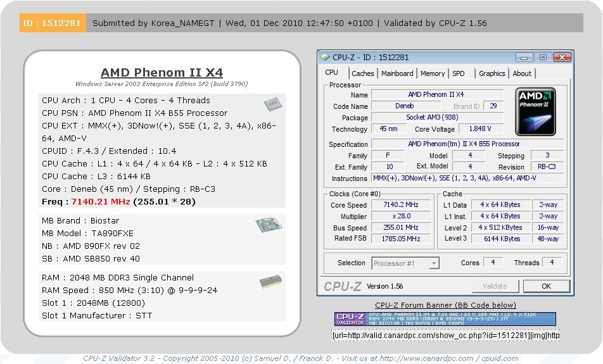Close the CPU-Z window
The image size is (603, 364).
[562, 57]
